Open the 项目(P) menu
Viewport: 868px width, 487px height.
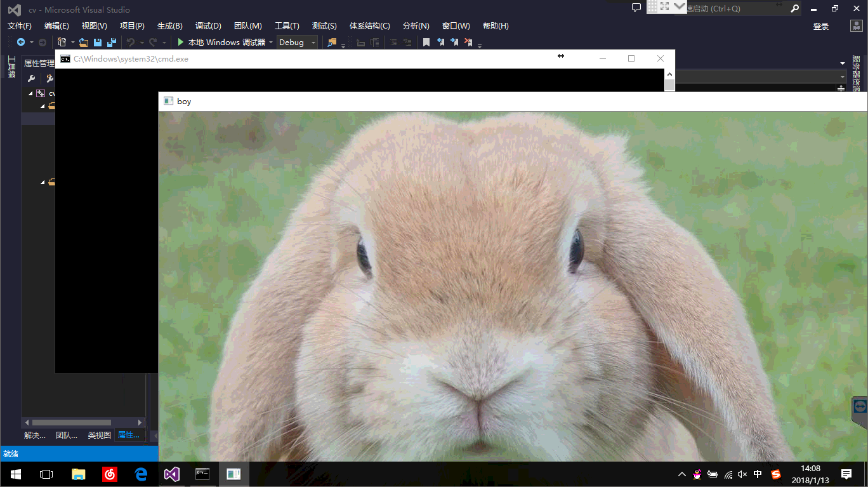pyautogui.click(x=132, y=26)
